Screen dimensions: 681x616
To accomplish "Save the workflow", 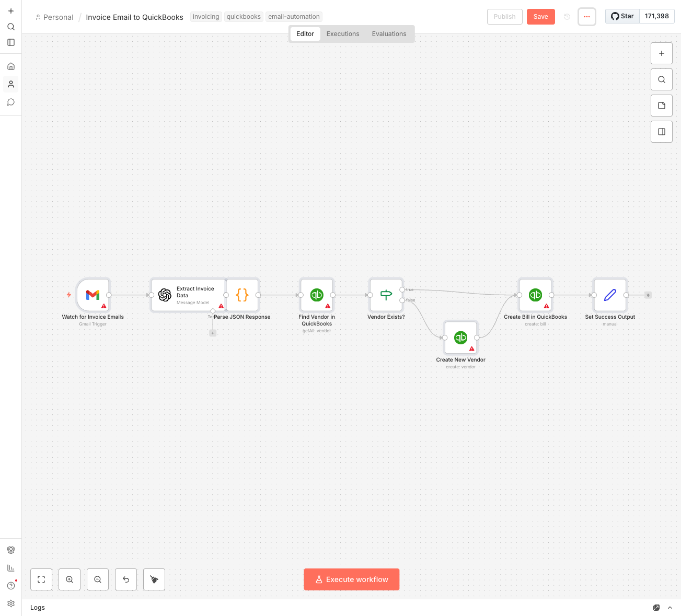I will click(x=540, y=16).
